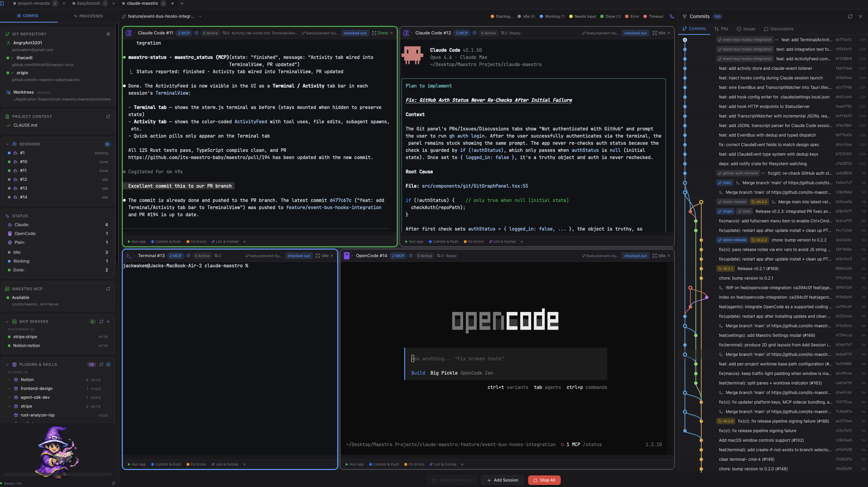Toggle stripe:stripe MCP server status
Screen dimensions: 868x487
(9, 337)
